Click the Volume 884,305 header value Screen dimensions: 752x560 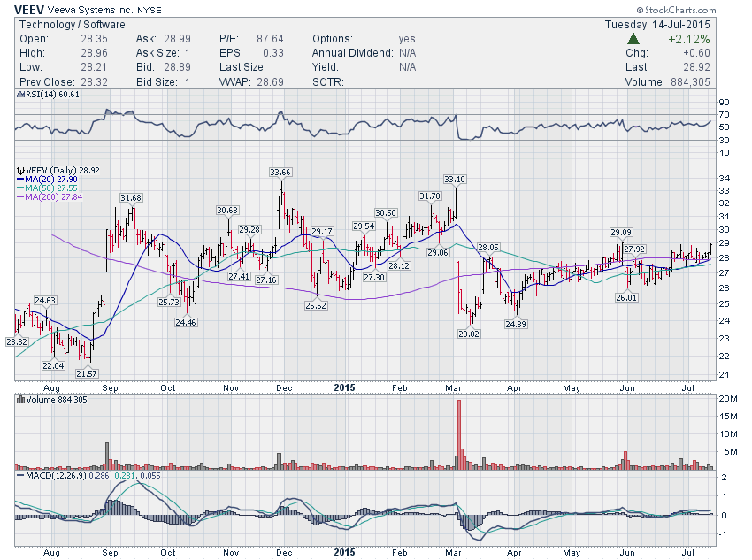pos(690,82)
